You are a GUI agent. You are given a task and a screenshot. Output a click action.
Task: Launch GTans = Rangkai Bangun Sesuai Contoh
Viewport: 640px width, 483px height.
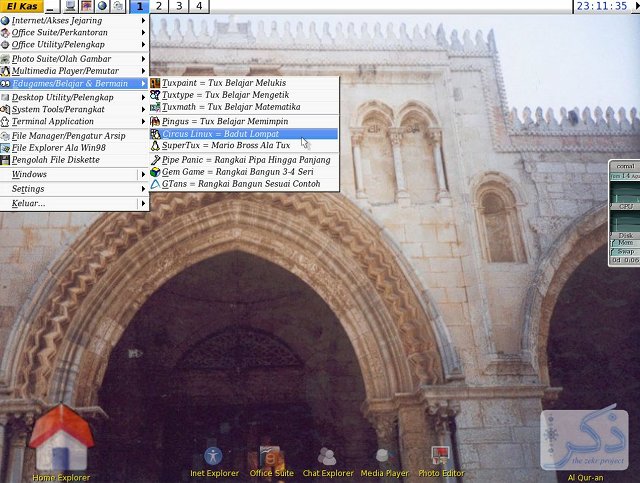(x=244, y=184)
